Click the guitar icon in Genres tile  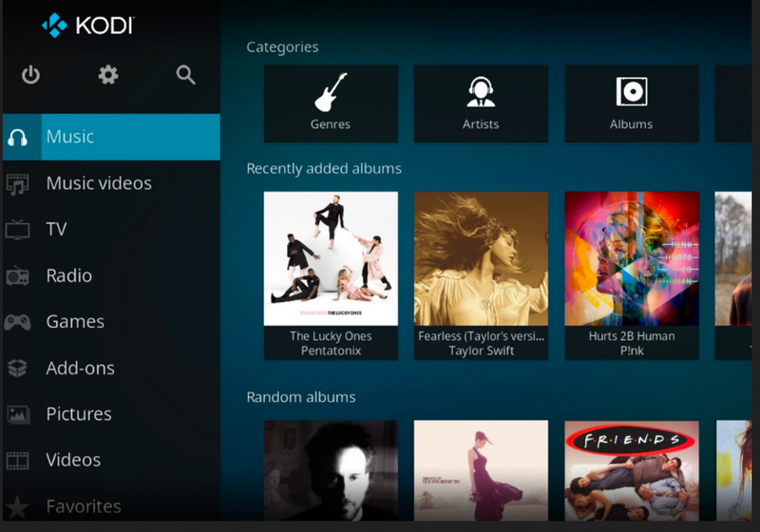click(331, 92)
